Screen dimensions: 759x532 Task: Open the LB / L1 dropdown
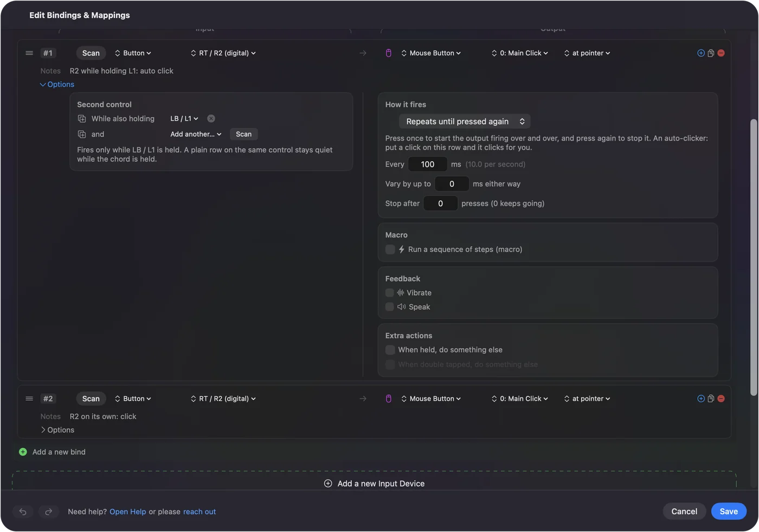pyautogui.click(x=184, y=119)
